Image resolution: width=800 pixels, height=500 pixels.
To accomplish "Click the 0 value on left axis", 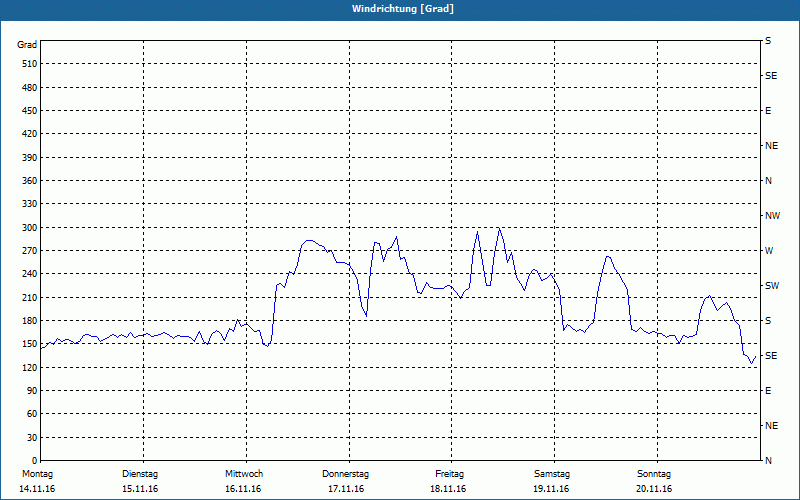I will tap(35, 460).
